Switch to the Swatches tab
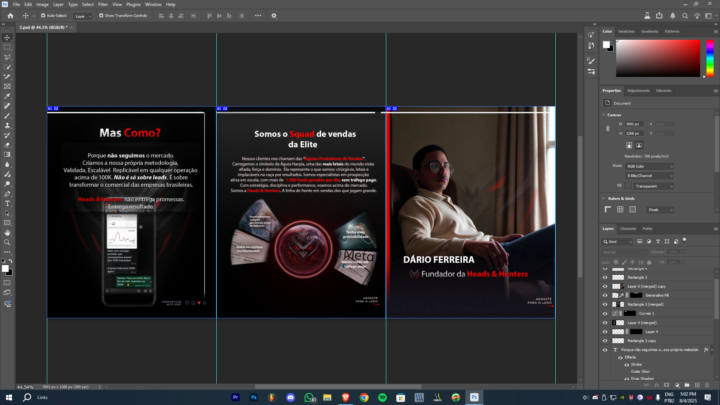This screenshot has width=720, height=405. [x=627, y=31]
